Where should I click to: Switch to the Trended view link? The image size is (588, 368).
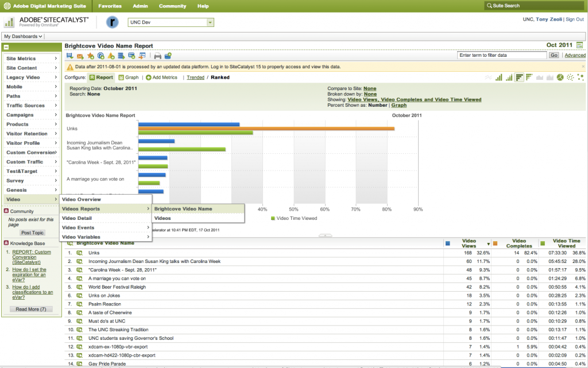[x=195, y=77]
